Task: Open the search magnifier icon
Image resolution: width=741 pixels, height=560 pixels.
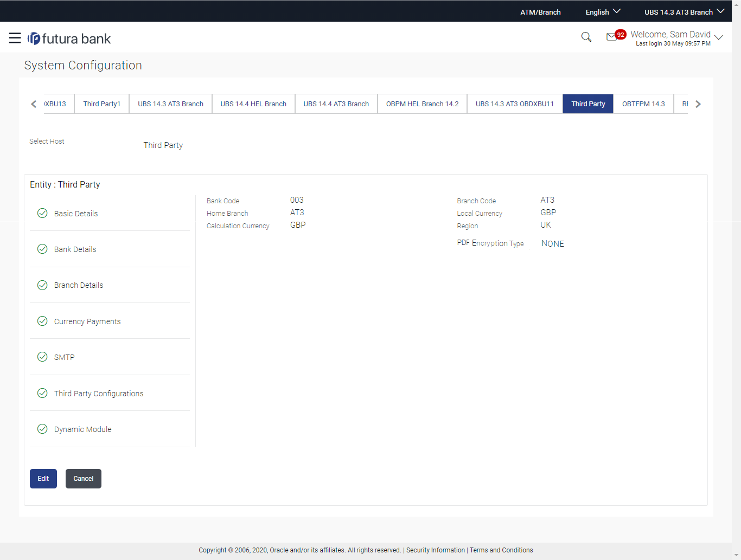Action: 586,37
